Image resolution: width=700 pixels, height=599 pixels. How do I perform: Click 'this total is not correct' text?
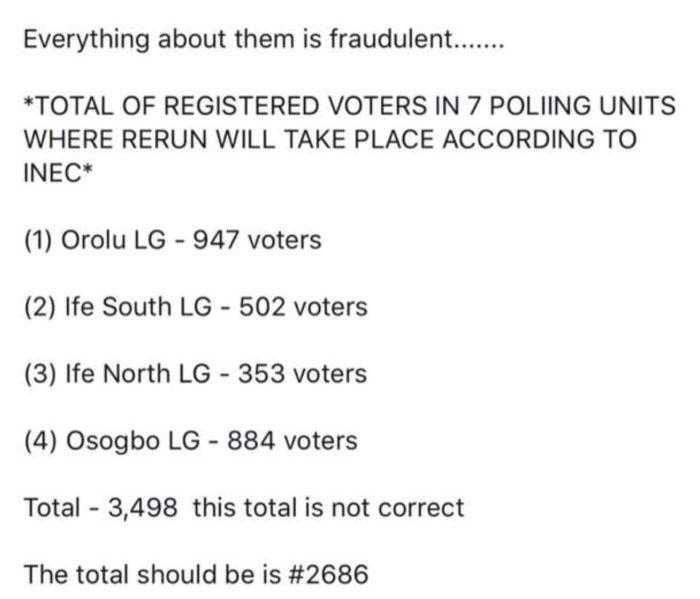(x=329, y=507)
